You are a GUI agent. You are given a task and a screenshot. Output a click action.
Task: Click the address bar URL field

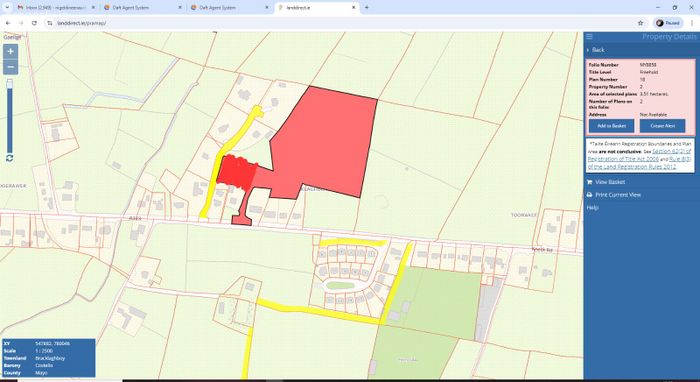[x=339, y=23]
